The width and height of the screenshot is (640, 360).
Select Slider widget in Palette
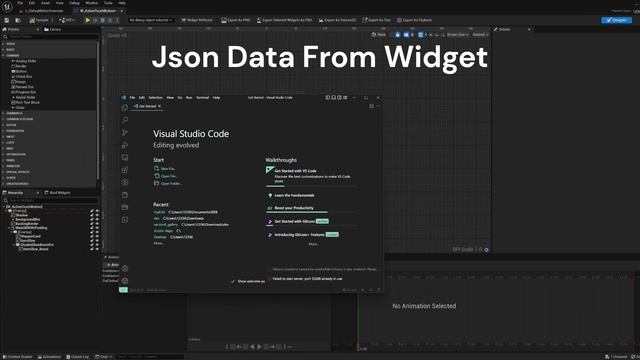[18, 108]
